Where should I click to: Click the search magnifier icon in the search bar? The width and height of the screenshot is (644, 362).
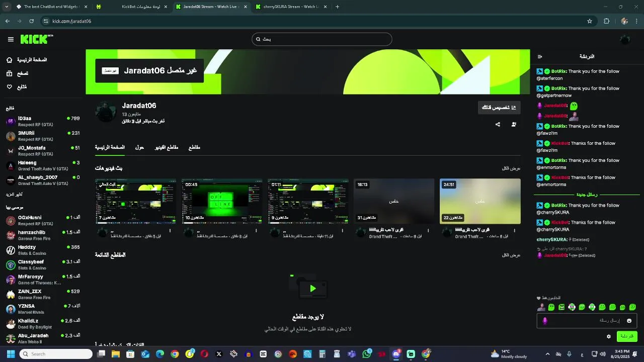258,39
